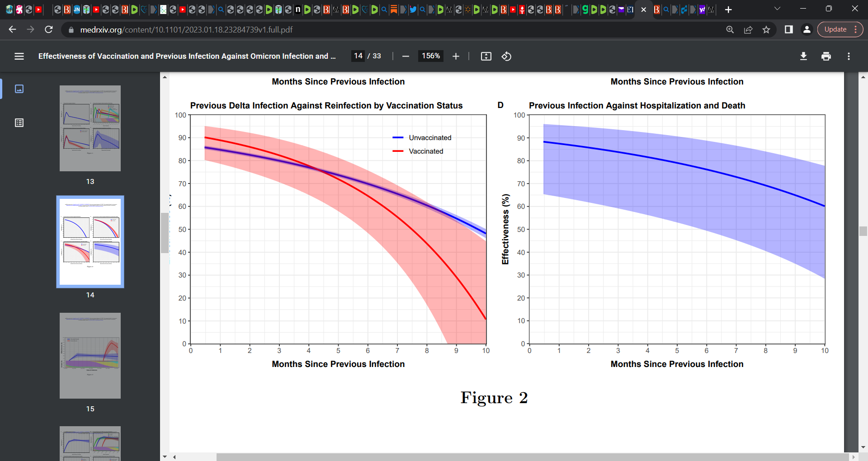This screenshot has height=461, width=868.
Task: Reload the current page
Action: (x=49, y=29)
